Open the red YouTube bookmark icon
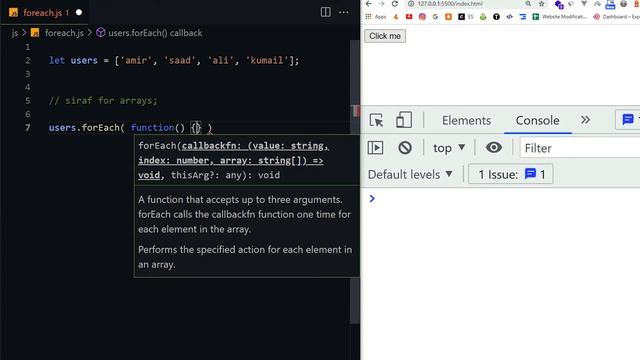Screen dimensions: 640x360 (x=409, y=17)
